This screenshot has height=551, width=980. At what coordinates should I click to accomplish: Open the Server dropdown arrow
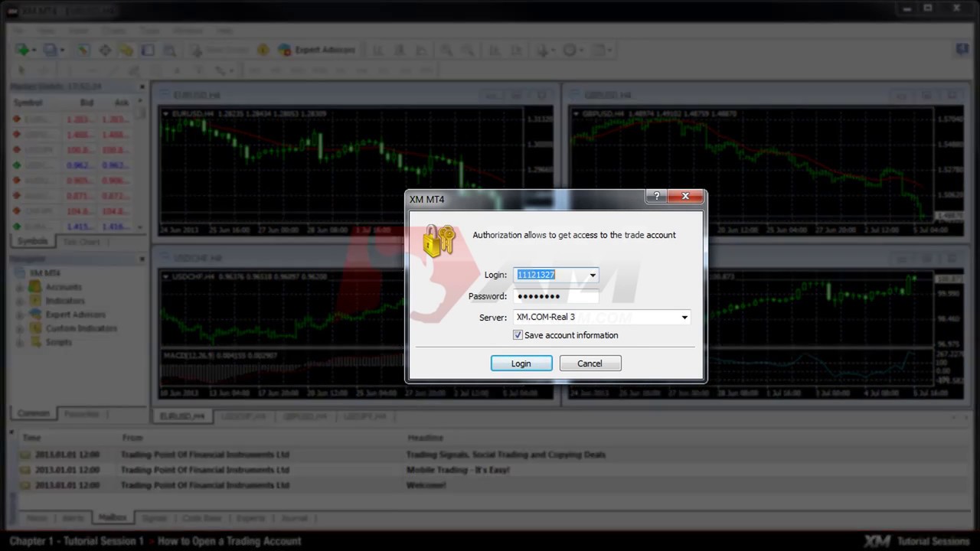point(684,318)
